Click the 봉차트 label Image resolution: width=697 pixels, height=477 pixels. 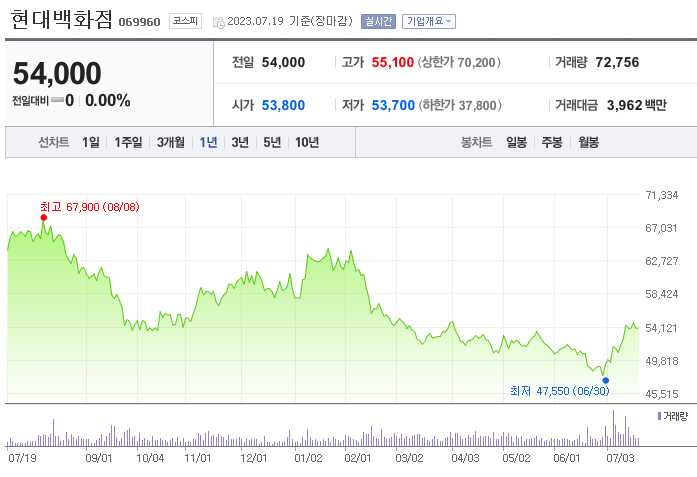(x=477, y=142)
